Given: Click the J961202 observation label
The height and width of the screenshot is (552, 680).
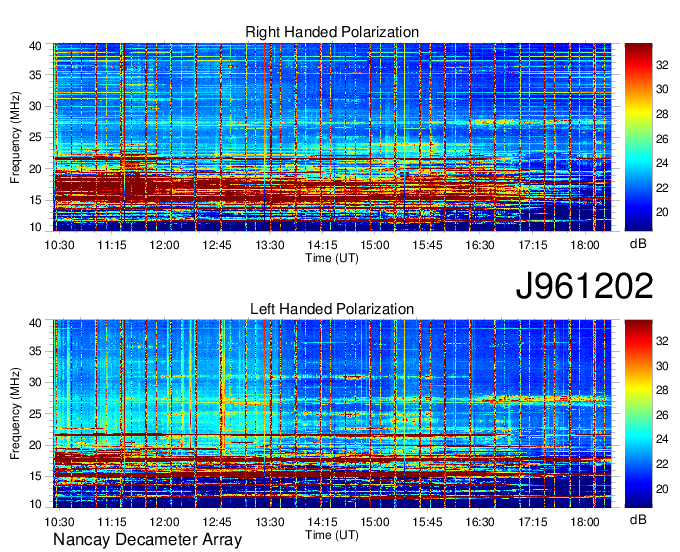Looking at the screenshot, I should coord(584,286).
